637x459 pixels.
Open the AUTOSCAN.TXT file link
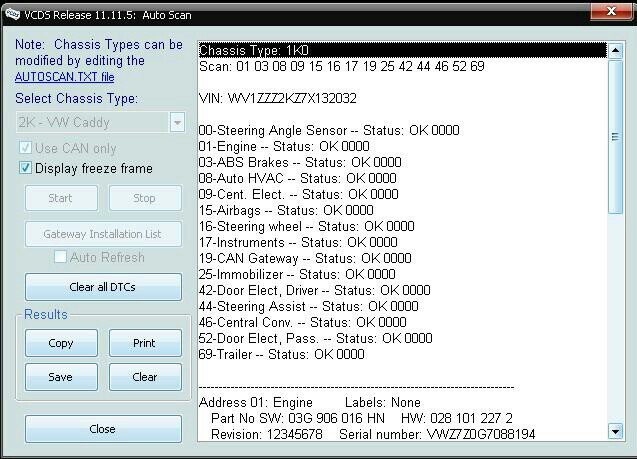pyautogui.click(x=65, y=77)
